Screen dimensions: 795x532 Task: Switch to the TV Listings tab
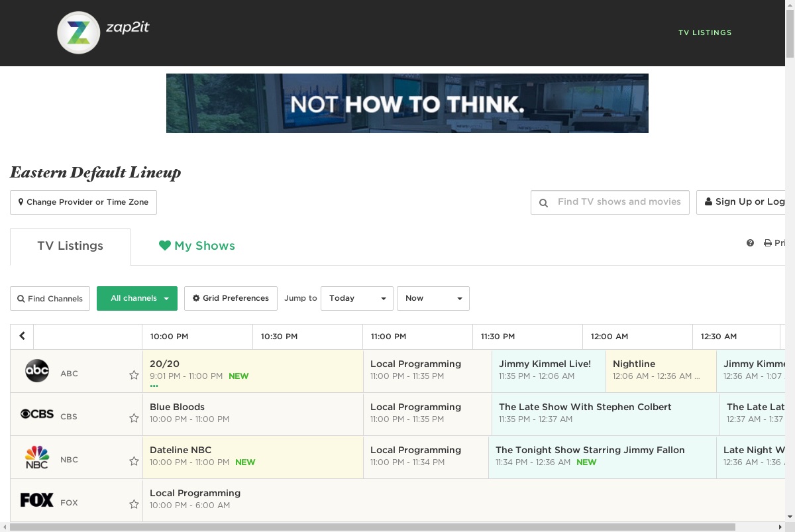pyautogui.click(x=70, y=246)
